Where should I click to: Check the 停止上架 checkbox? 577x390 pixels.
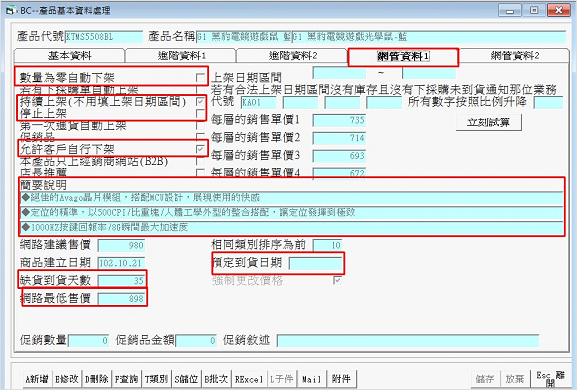[x=200, y=114]
